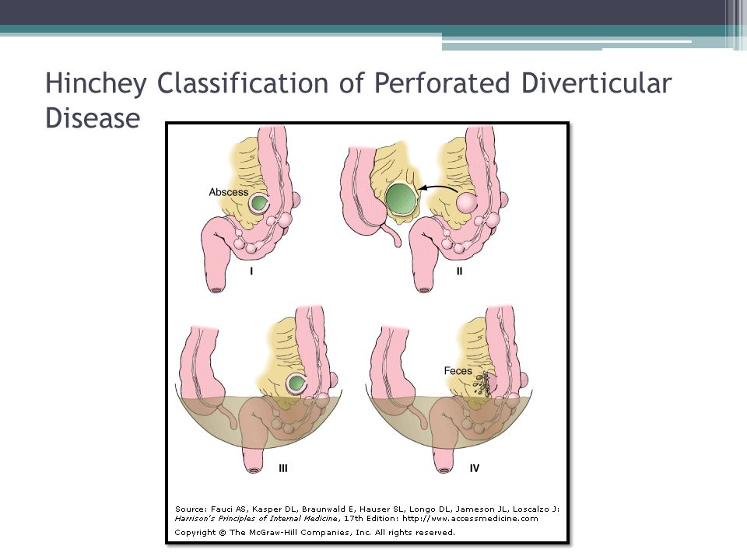
Task: Click the stage 'II' numeral label
Action: click(459, 271)
